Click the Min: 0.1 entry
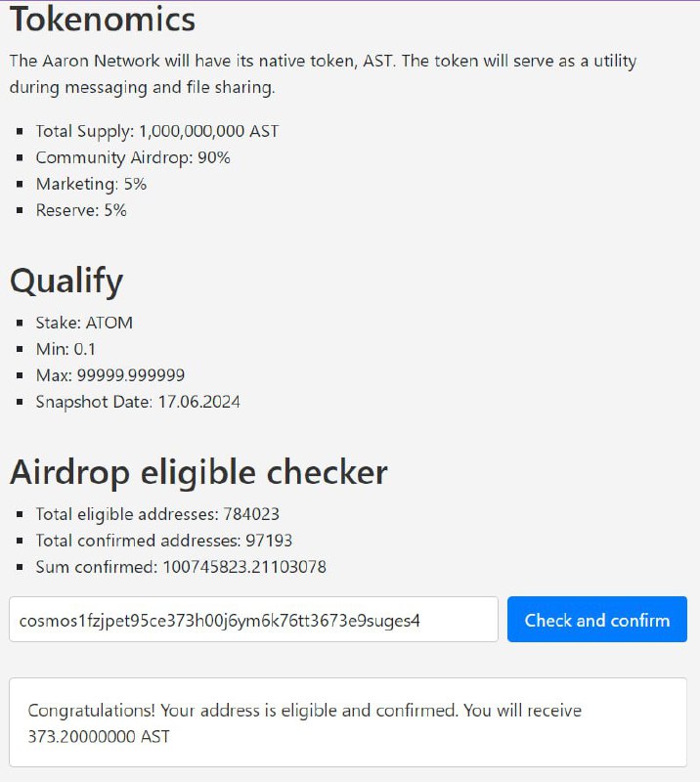700x782 pixels. tap(66, 349)
